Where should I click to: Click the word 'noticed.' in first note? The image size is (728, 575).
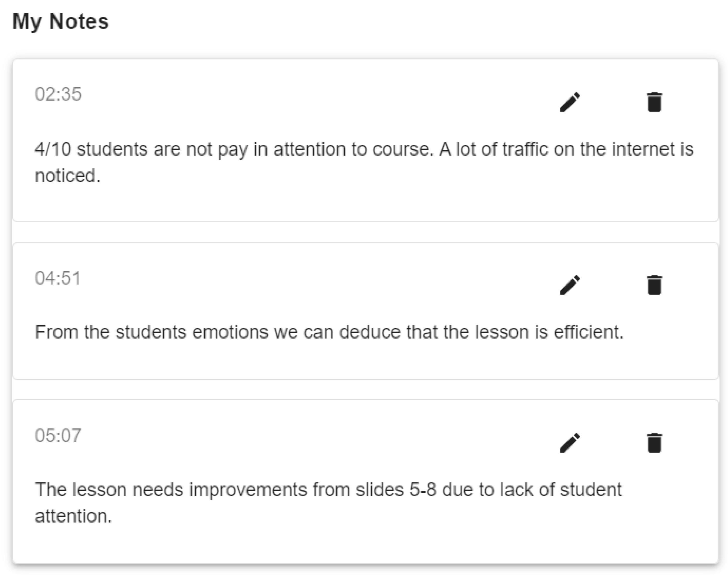(67, 176)
